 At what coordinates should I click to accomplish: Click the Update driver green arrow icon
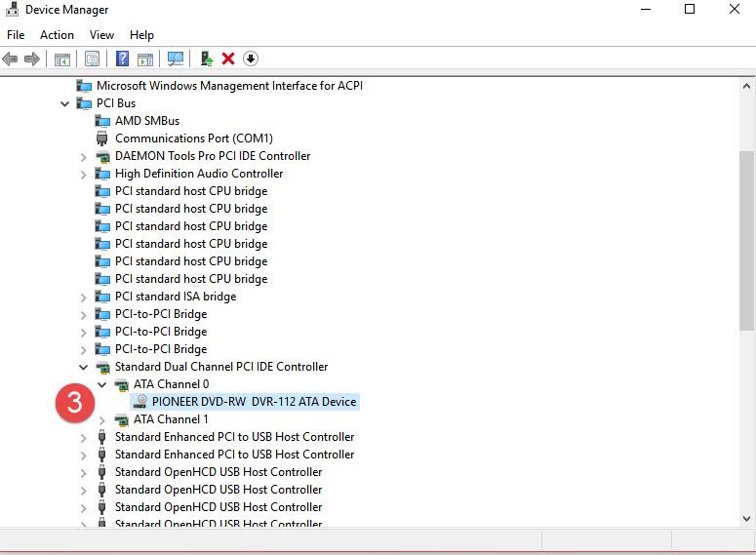pyautogui.click(x=206, y=59)
